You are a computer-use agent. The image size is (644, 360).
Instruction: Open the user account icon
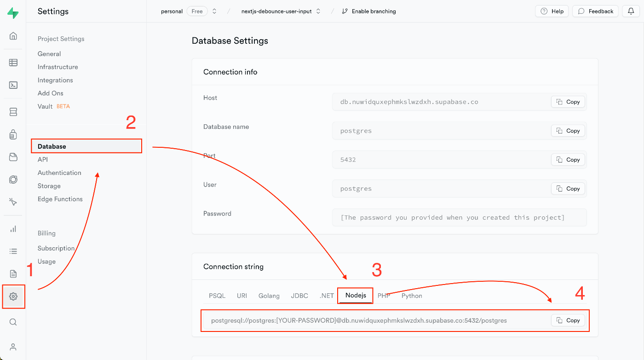[13, 347]
